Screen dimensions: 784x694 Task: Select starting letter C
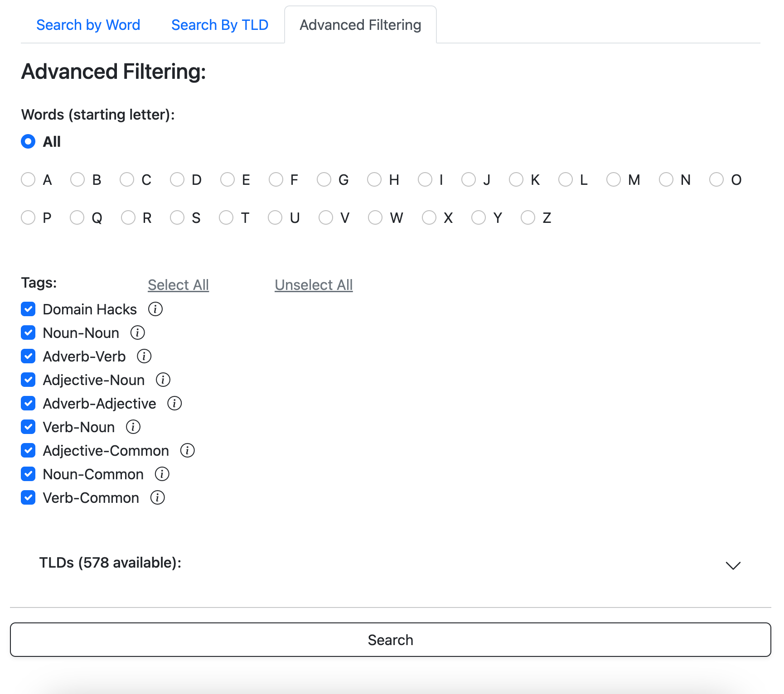(x=127, y=180)
